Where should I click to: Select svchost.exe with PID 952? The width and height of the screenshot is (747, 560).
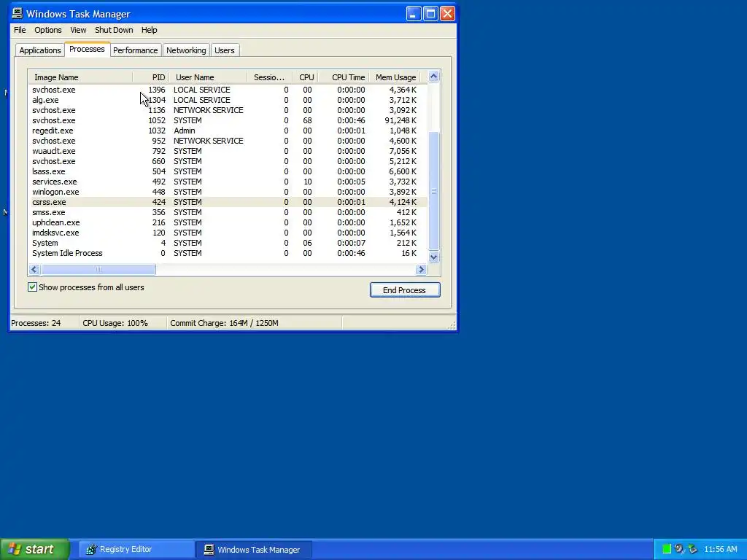click(228, 141)
